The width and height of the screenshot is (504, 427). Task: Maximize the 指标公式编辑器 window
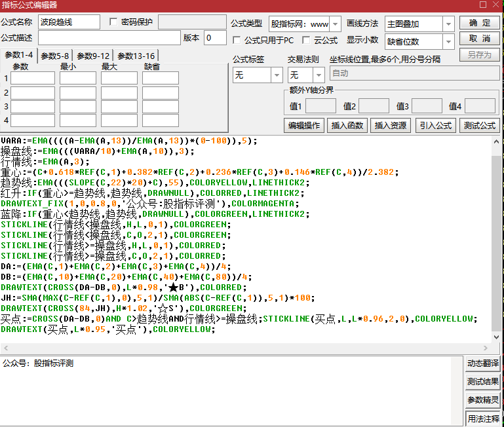(483, 5)
